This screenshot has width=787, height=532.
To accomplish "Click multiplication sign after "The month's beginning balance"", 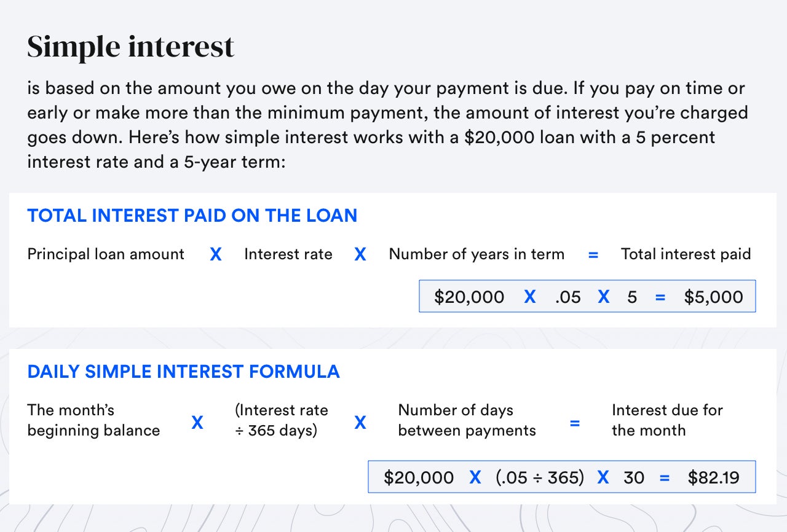I will tap(197, 423).
